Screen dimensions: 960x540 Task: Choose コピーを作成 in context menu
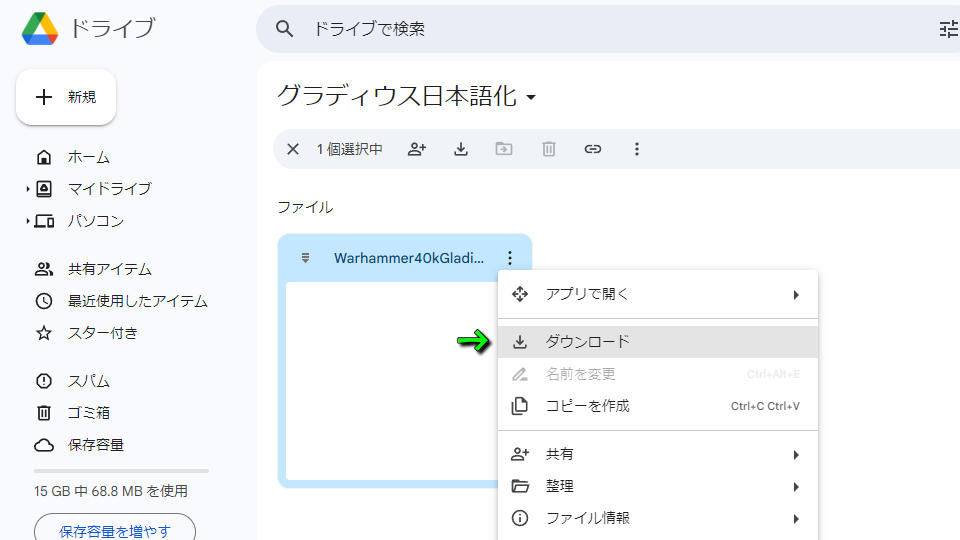[658, 406]
